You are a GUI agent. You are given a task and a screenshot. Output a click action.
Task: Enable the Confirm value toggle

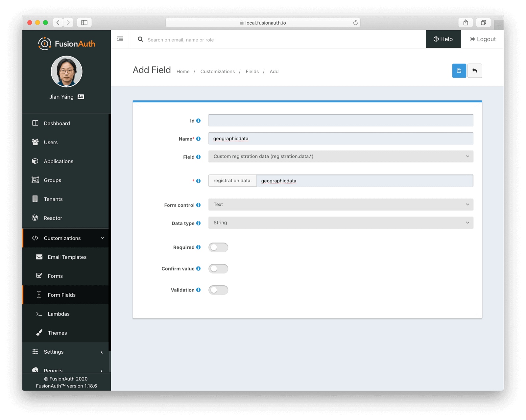click(218, 268)
